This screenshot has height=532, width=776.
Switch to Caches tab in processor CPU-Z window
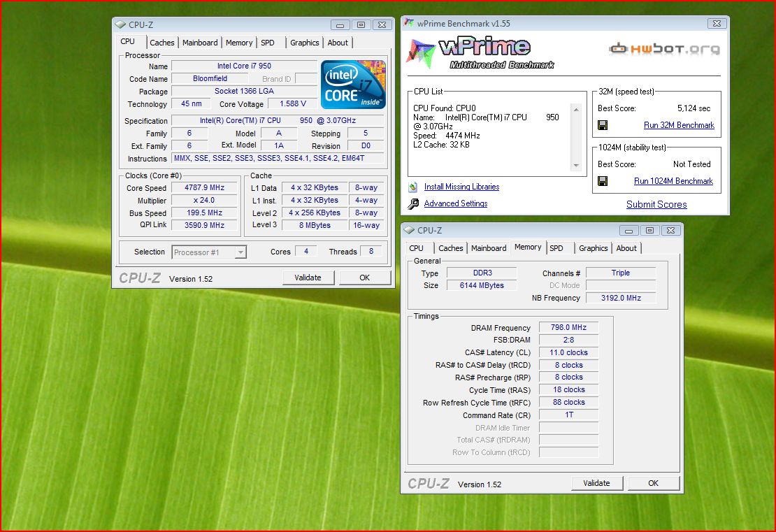[x=161, y=43]
